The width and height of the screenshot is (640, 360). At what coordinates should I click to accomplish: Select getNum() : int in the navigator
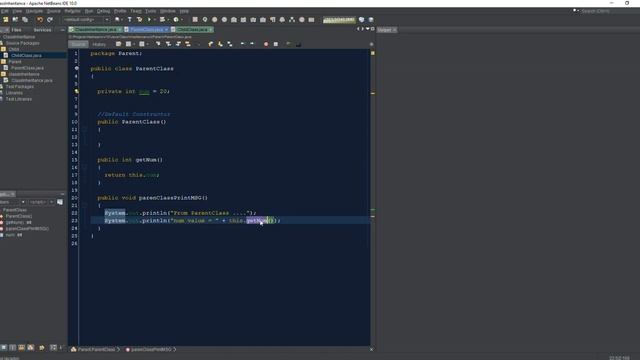(18, 222)
